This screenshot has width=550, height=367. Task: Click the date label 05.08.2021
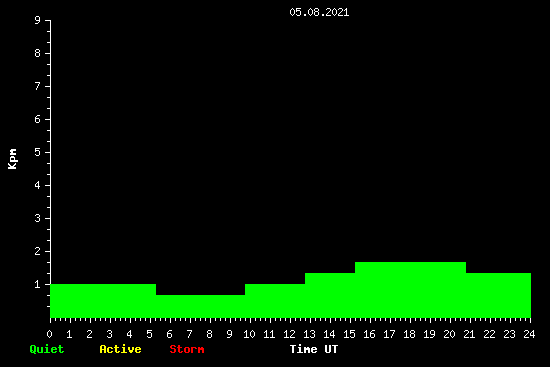pyautogui.click(x=319, y=12)
